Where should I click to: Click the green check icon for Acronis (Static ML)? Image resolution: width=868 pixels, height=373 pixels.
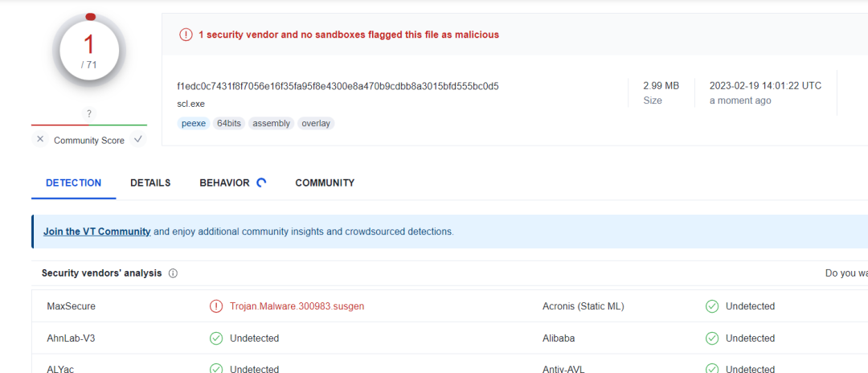point(712,306)
